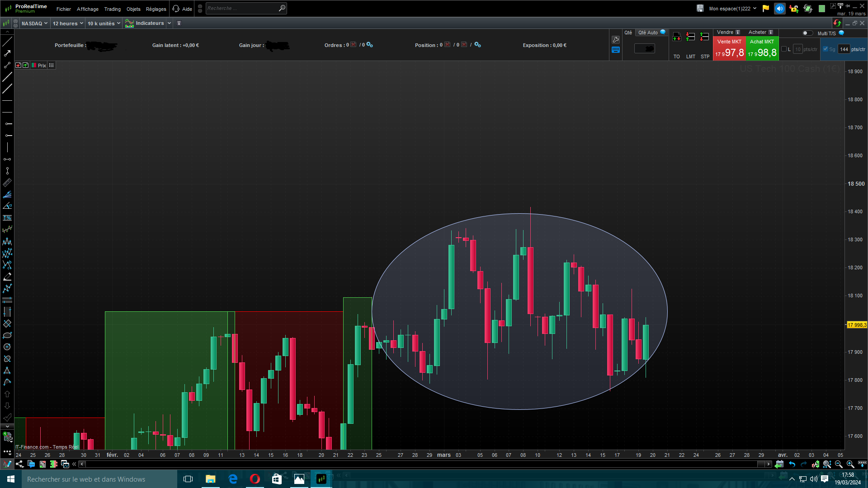Viewport: 868px width, 488px height.
Task: Click the blue keyboard icon
Action: coord(615,50)
